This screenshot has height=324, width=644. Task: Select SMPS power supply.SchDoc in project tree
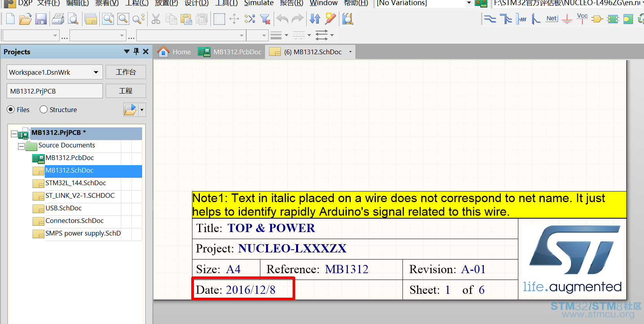point(83,233)
